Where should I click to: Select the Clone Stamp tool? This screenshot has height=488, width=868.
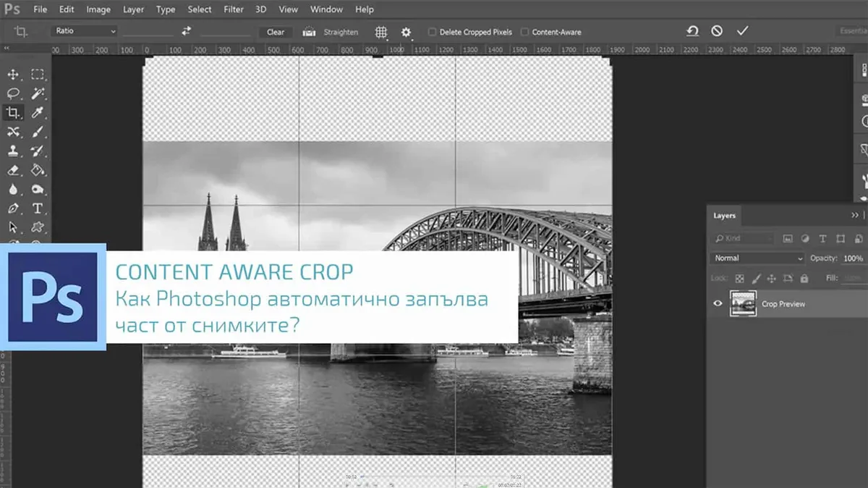pos(13,151)
